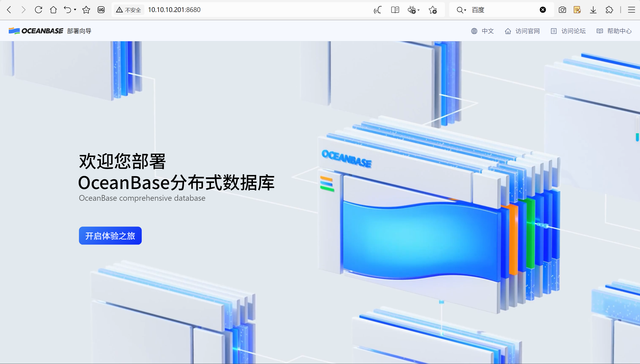Click the browser back arrow
640x364 pixels.
9,10
